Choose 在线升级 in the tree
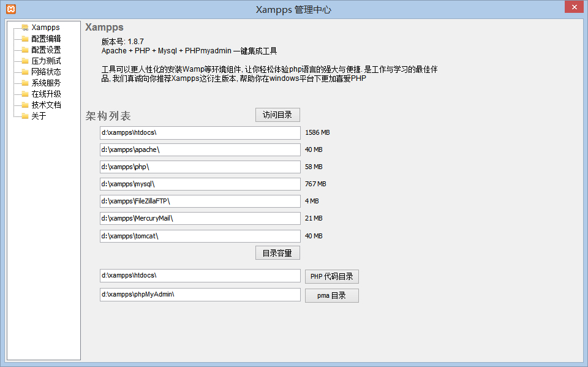 point(46,94)
